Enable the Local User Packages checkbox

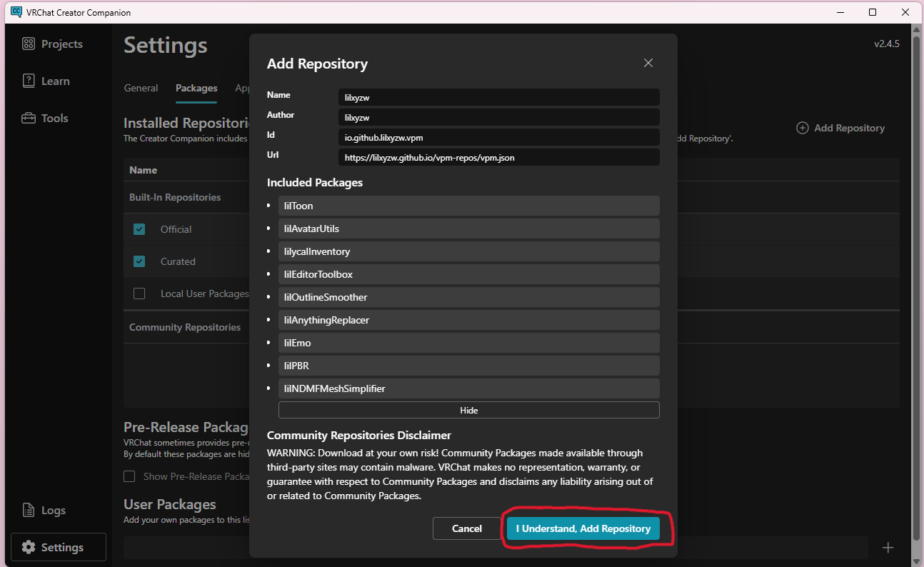pos(139,293)
